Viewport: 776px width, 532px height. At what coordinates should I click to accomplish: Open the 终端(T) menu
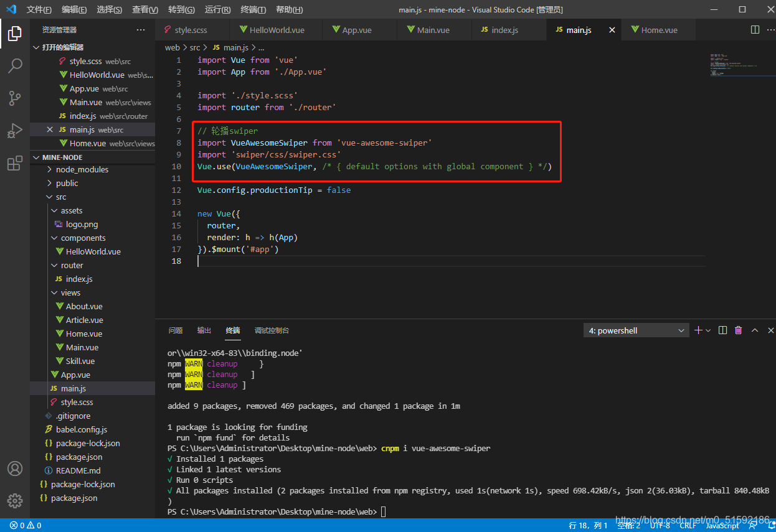coord(253,9)
